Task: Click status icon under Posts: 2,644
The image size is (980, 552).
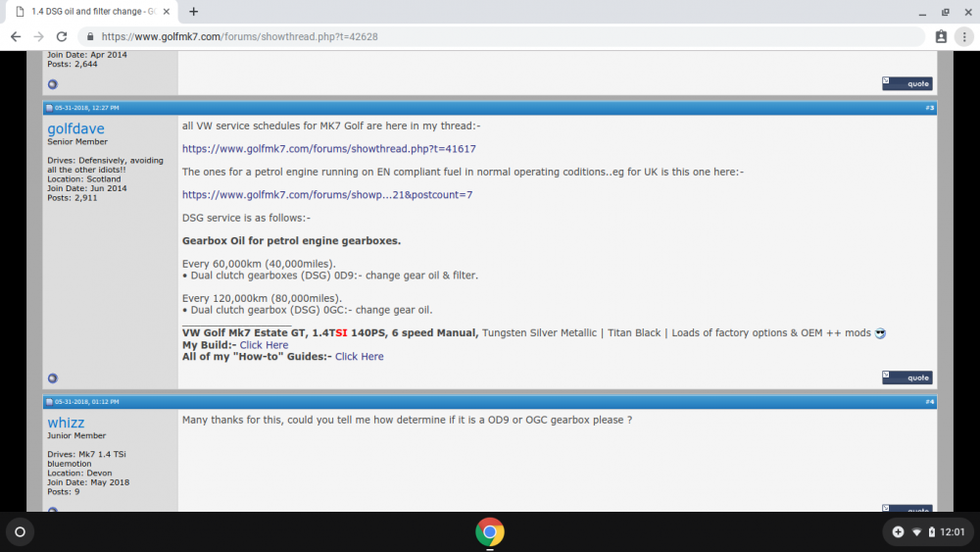Action: point(53,84)
